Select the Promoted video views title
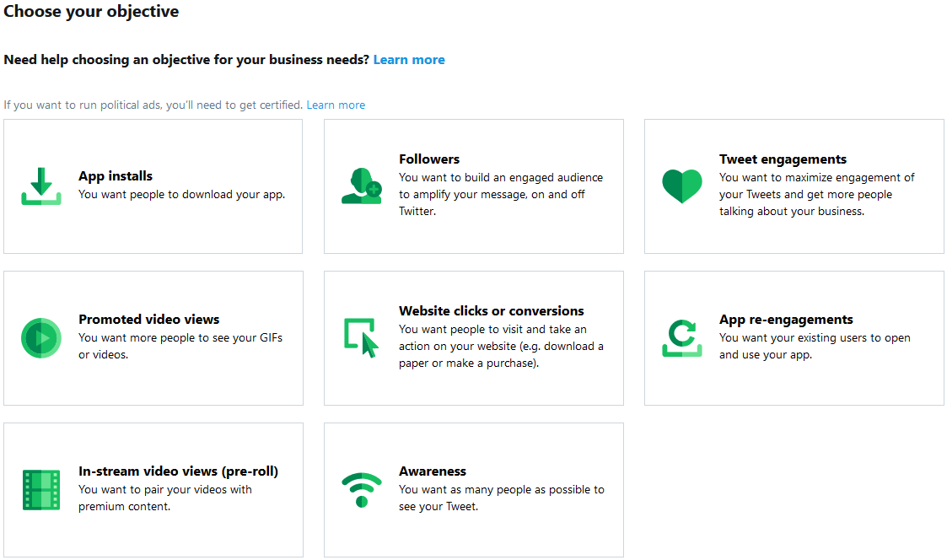947x560 pixels. tap(149, 320)
